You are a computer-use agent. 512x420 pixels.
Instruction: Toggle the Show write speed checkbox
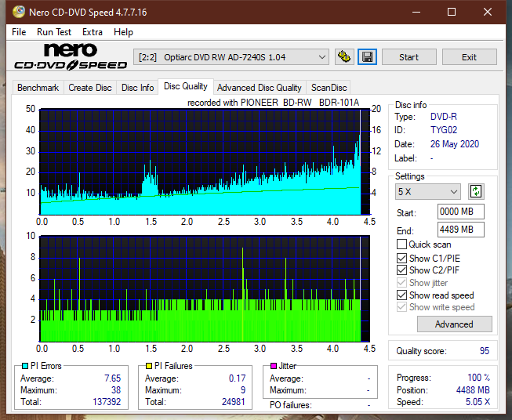pos(401,307)
